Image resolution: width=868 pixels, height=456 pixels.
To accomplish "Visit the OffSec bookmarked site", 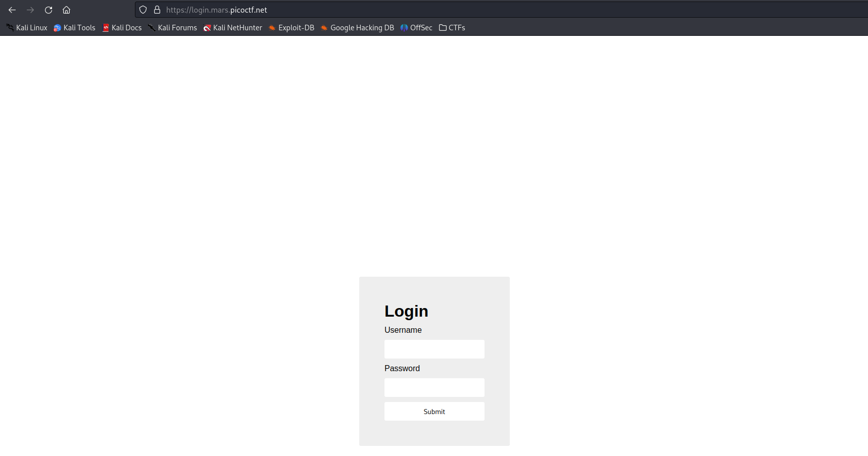I will [416, 28].
